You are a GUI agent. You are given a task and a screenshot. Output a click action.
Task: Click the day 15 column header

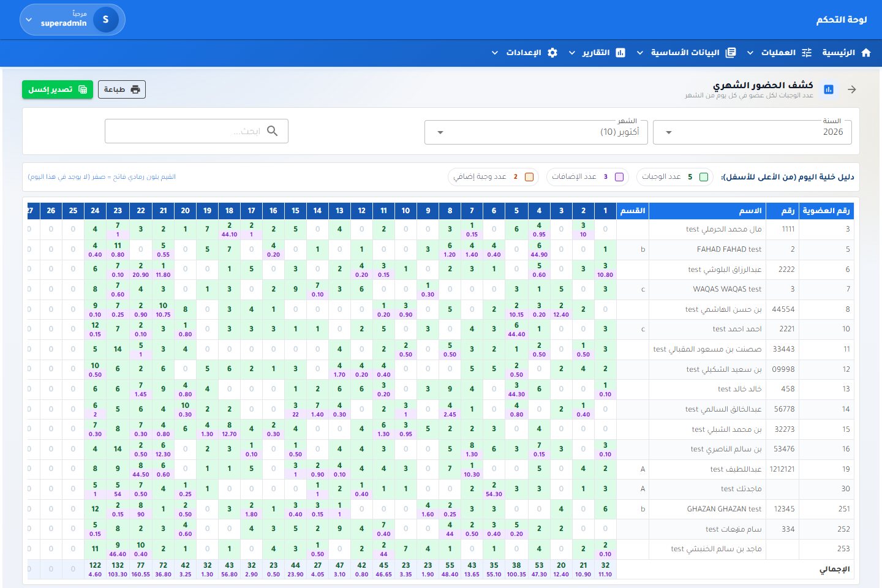click(296, 211)
